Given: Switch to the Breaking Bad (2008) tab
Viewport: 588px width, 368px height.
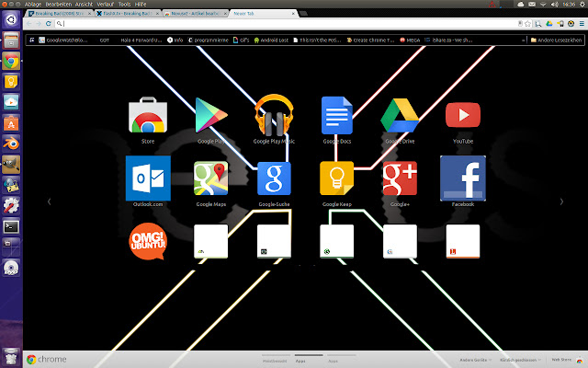Looking at the screenshot, I should coord(59,13).
